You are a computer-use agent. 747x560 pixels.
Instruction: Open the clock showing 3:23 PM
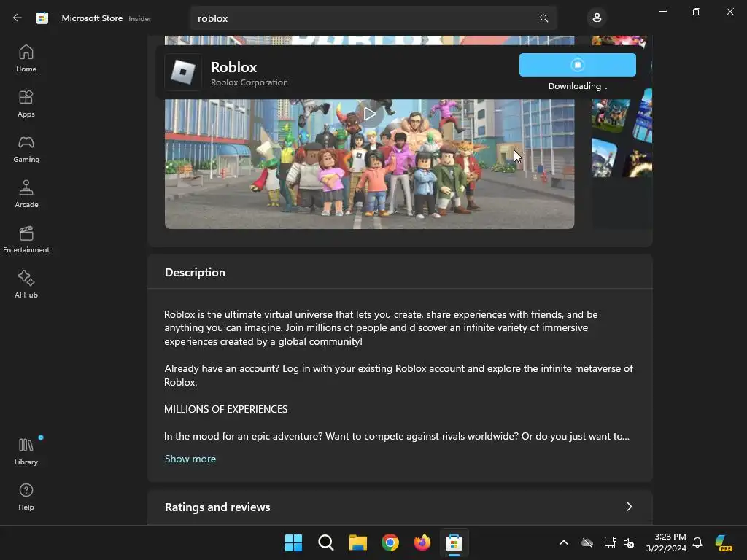(666, 542)
